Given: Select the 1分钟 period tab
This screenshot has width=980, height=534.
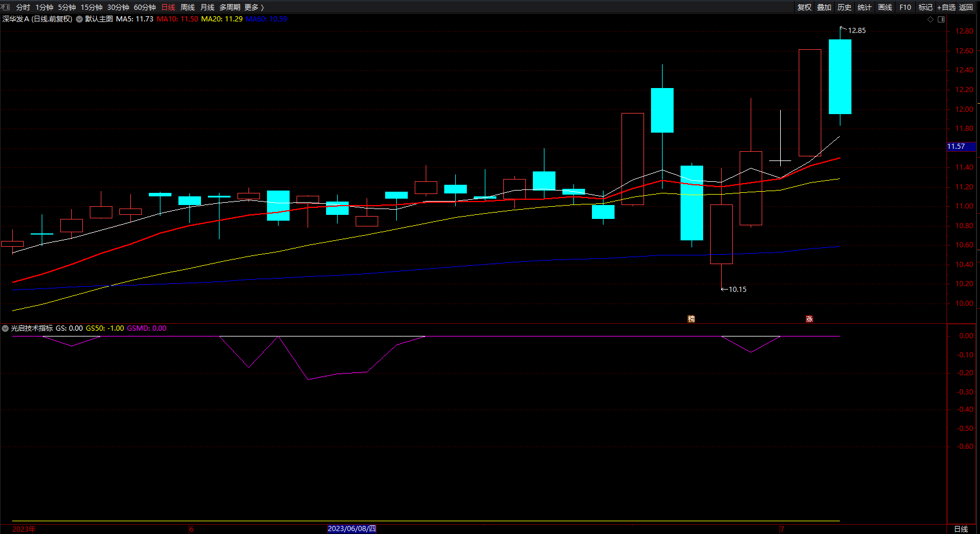Looking at the screenshot, I should pyautogui.click(x=44, y=8).
